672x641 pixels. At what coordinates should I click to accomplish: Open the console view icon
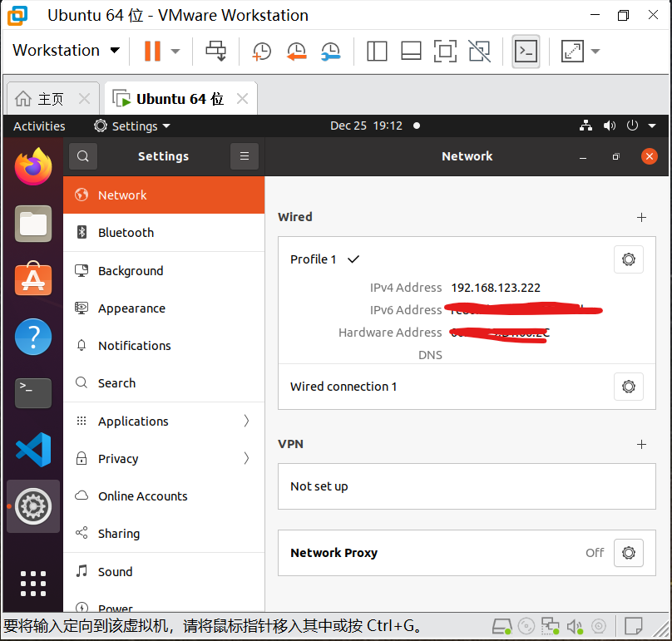point(526,52)
